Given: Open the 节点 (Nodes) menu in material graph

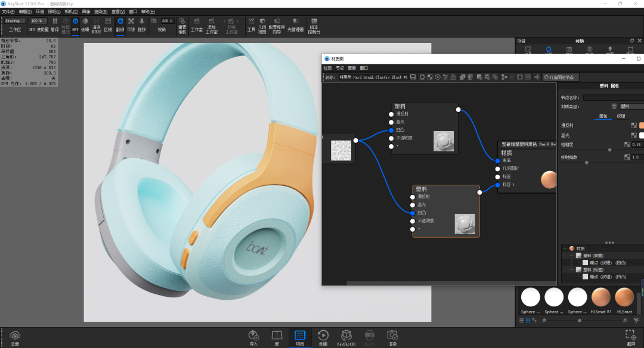Looking at the screenshot, I should click(340, 68).
